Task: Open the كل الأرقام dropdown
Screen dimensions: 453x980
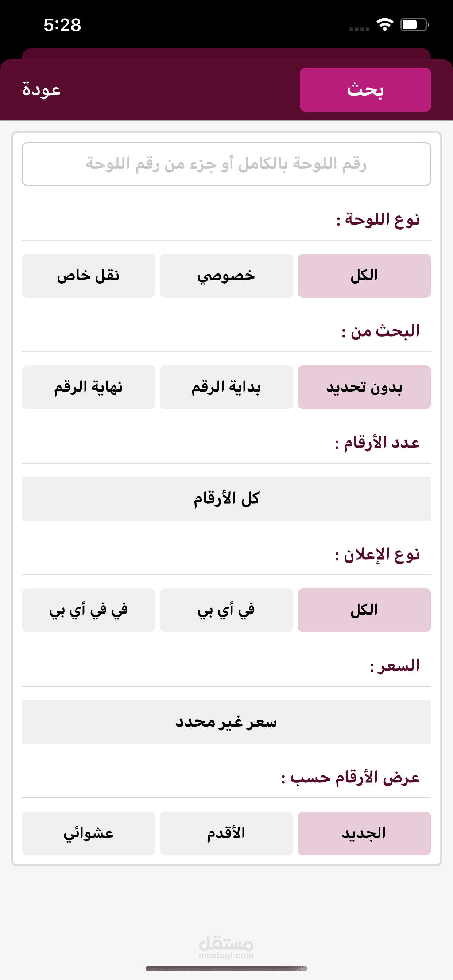Action: tap(226, 498)
